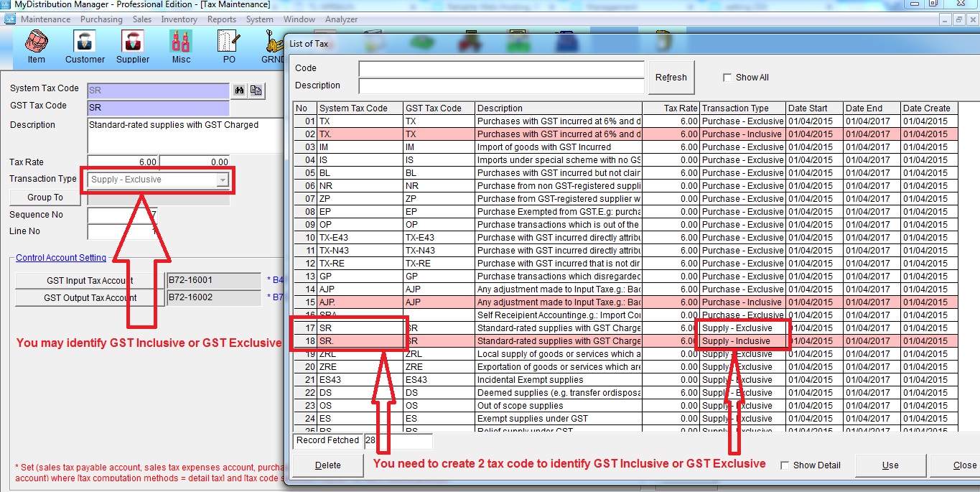Screen dimensions: 980x492
Task: Click the GRND forklift icon
Action: pos(273,46)
